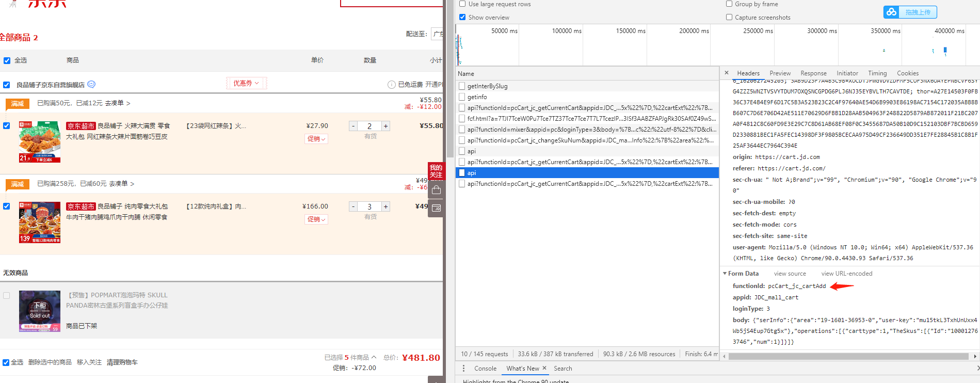Click view URL-encoded link
This screenshot has width=980, height=383.
[x=847, y=274]
